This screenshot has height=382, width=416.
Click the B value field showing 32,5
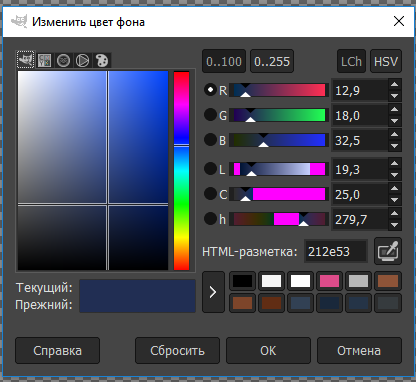pyautogui.click(x=360, y=140)
